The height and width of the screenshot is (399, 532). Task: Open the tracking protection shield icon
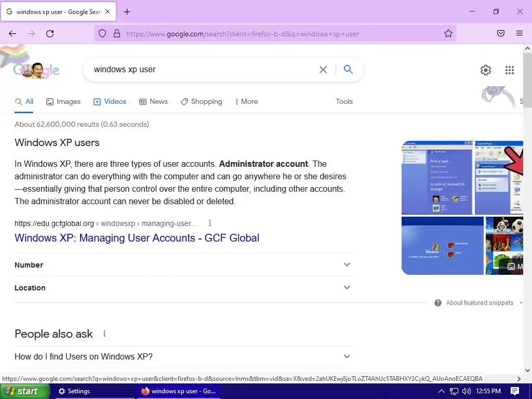tap(102, 33)
